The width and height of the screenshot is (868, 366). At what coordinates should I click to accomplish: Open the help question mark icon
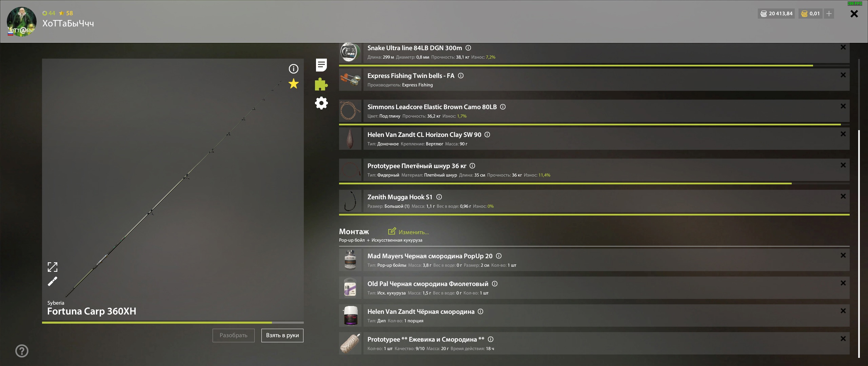coord(22,351)
